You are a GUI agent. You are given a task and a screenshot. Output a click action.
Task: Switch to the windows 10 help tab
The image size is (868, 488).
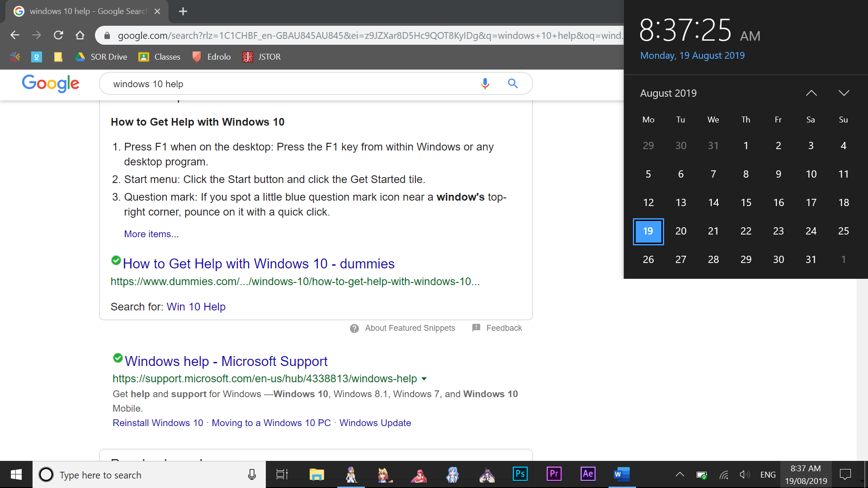point(86,11)
